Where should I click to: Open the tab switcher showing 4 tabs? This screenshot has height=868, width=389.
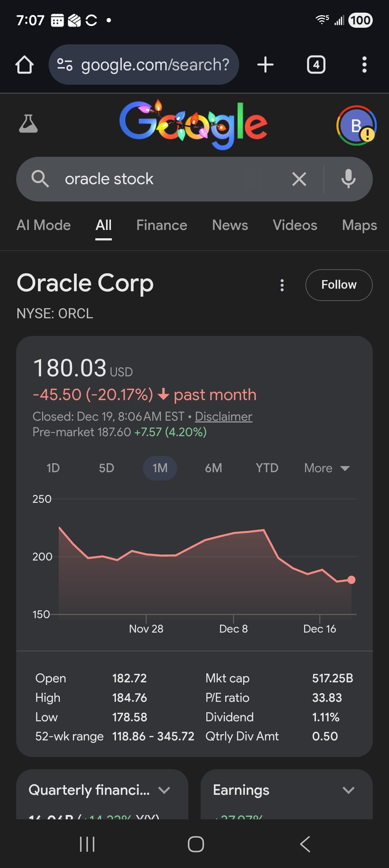click(316, 65)
